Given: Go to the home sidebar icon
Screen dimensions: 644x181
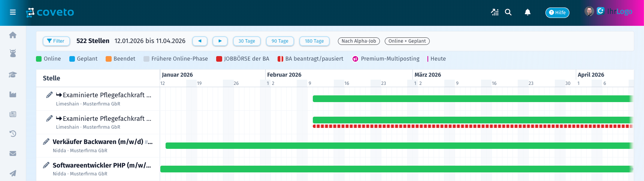Looking at the screenshot, I should tap(13, 35).
